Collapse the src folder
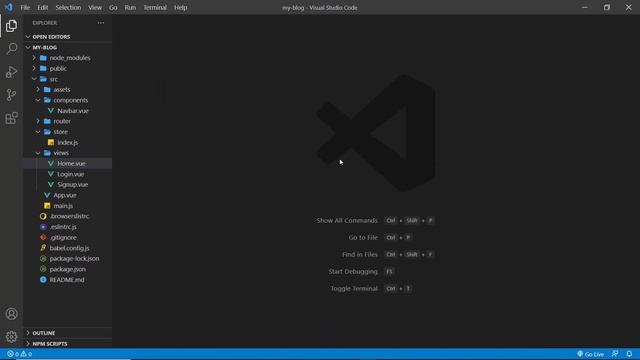640x360 pixels. (67, 79)
